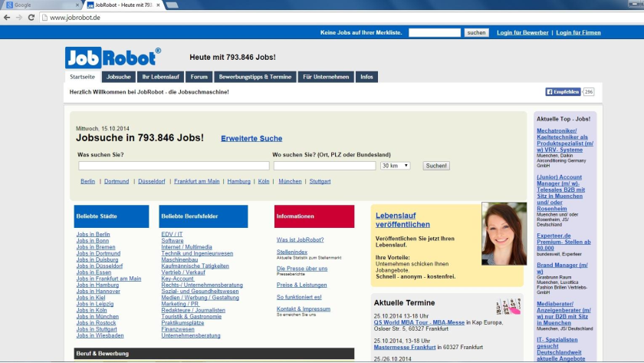644x363 pixels.
Task: Open Jobs in Bremen
Action: 96,247
